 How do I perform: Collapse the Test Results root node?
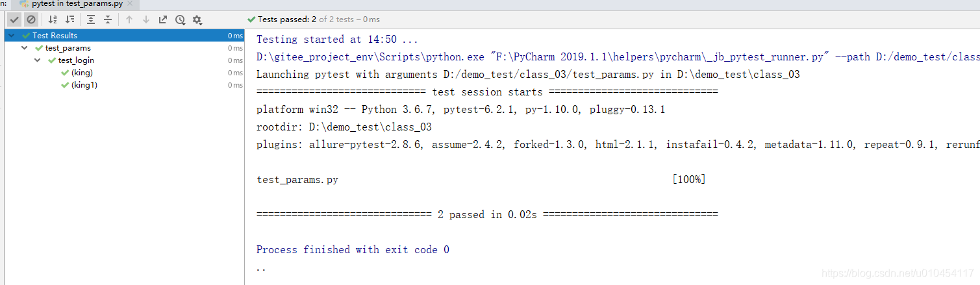(12, 36)
